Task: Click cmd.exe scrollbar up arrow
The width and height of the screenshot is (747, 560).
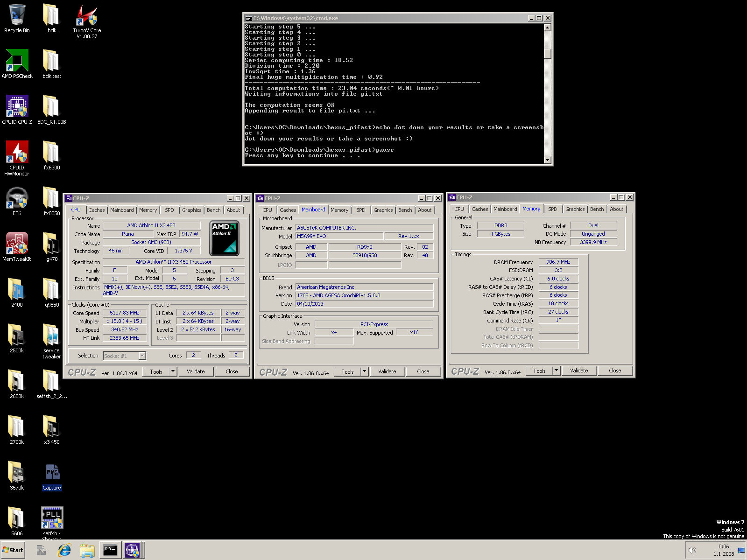Action: 548,28
